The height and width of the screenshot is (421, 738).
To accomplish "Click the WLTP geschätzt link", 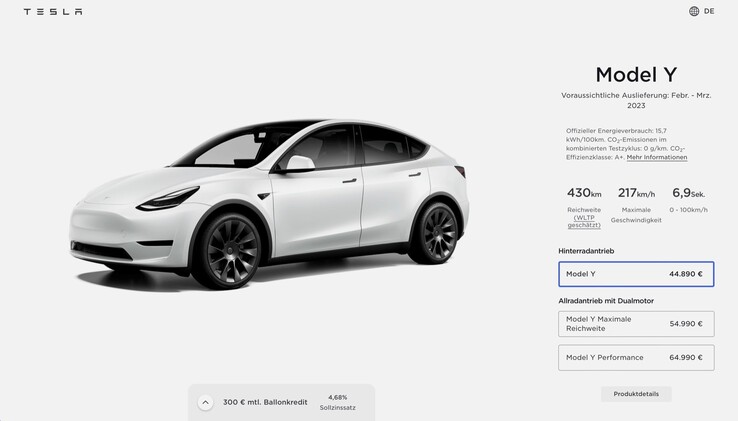I will (x=584, y=221).
